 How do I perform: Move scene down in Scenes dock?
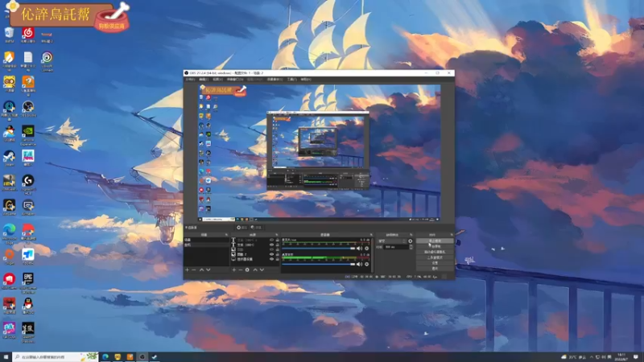(x=208, y=269)
